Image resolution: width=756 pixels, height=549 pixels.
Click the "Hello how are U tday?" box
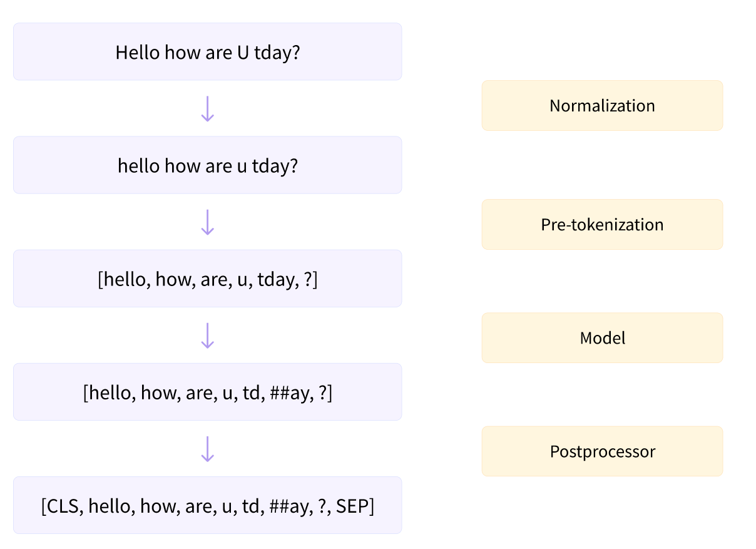(207, 52)
